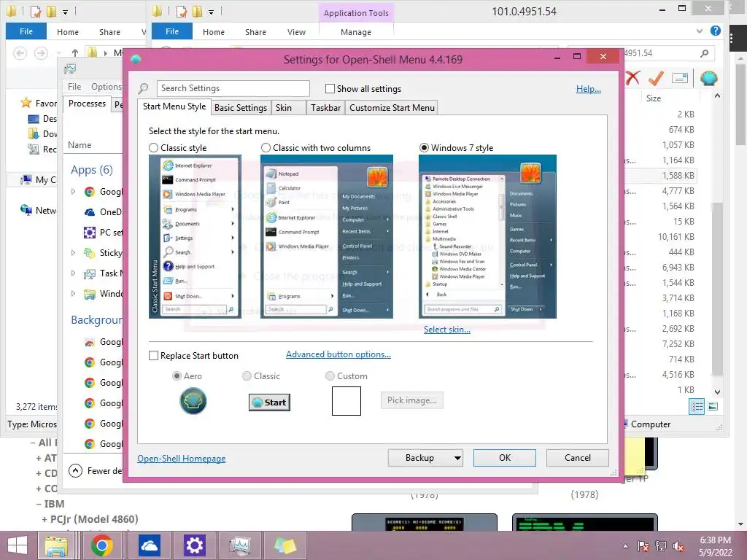The height and width of the screenshot is (560, 747).
Task: Click the Action Center flag tray icon
Action: [643, 546]
